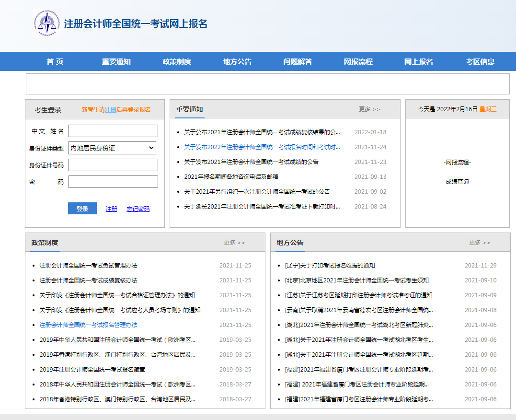516x420 pixels.
Task: Open the 身份证件类型 dropdown
Action: click(x=113, y=148)
